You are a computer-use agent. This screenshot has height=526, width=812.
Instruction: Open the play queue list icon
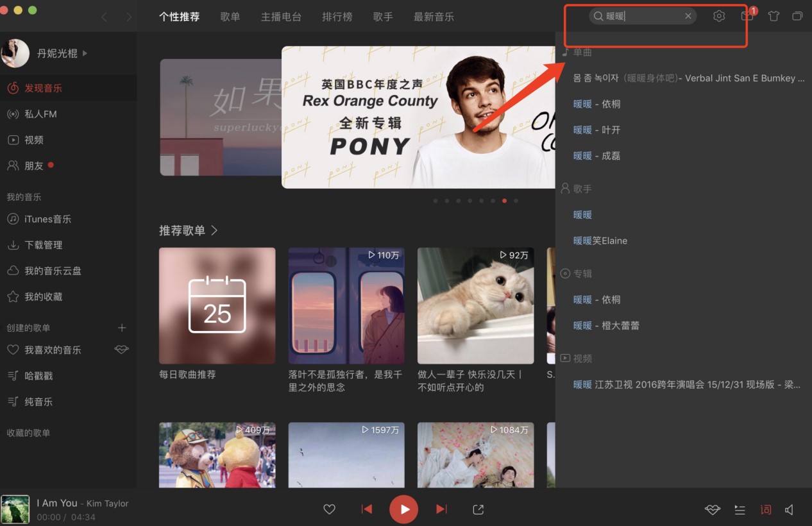pos(740,510)
